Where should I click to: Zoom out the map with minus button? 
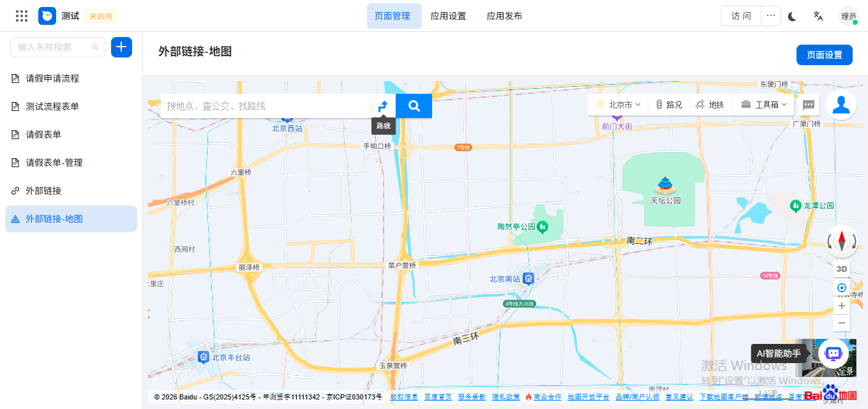tap(842, 323)
